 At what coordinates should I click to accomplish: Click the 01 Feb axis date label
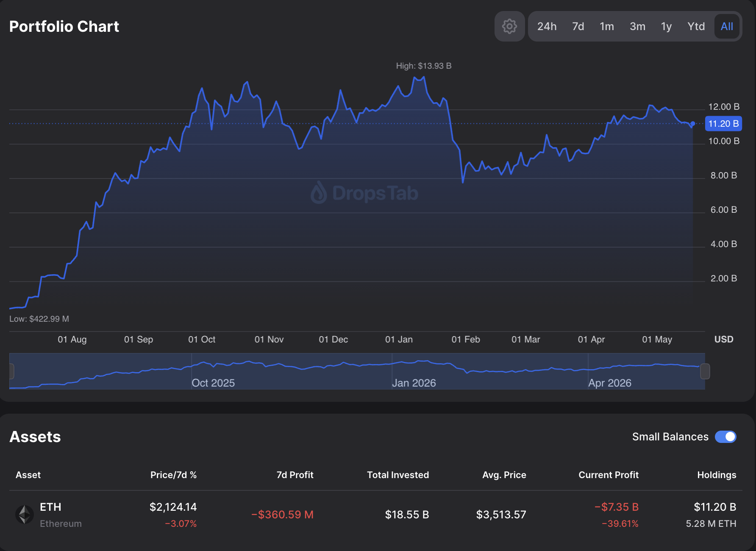[466, 340]
